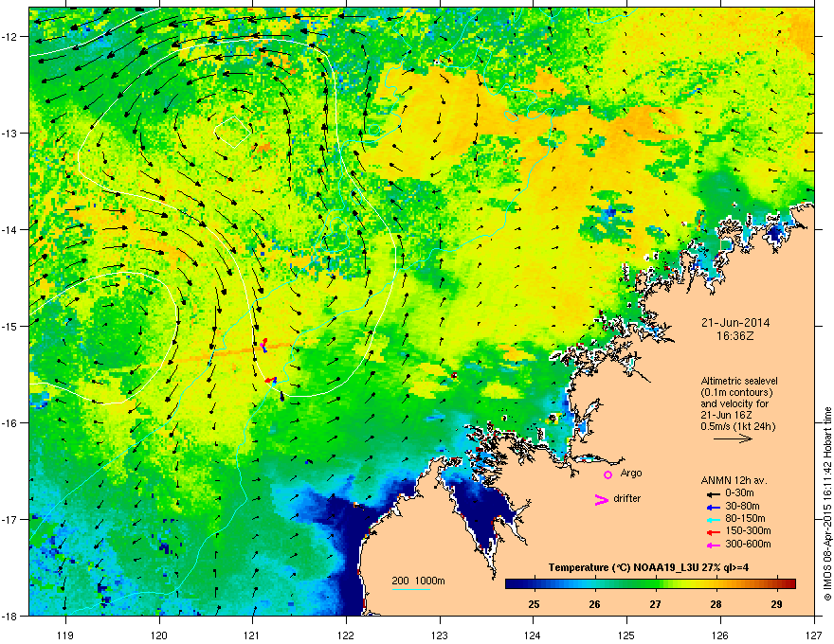Click the '30-80m' depth label

742,507
